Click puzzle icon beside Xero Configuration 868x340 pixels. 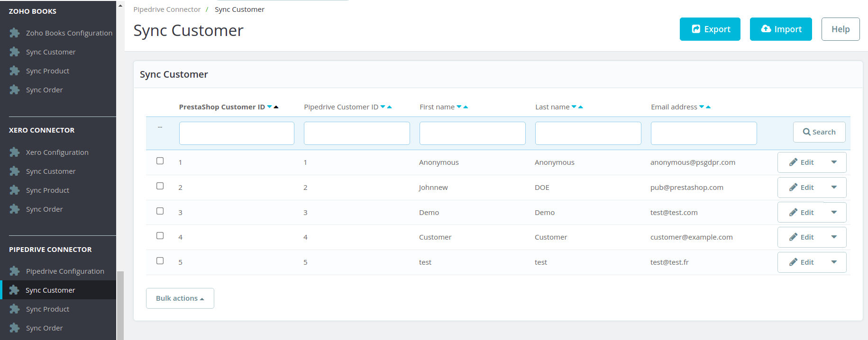[x=15, y=152]
